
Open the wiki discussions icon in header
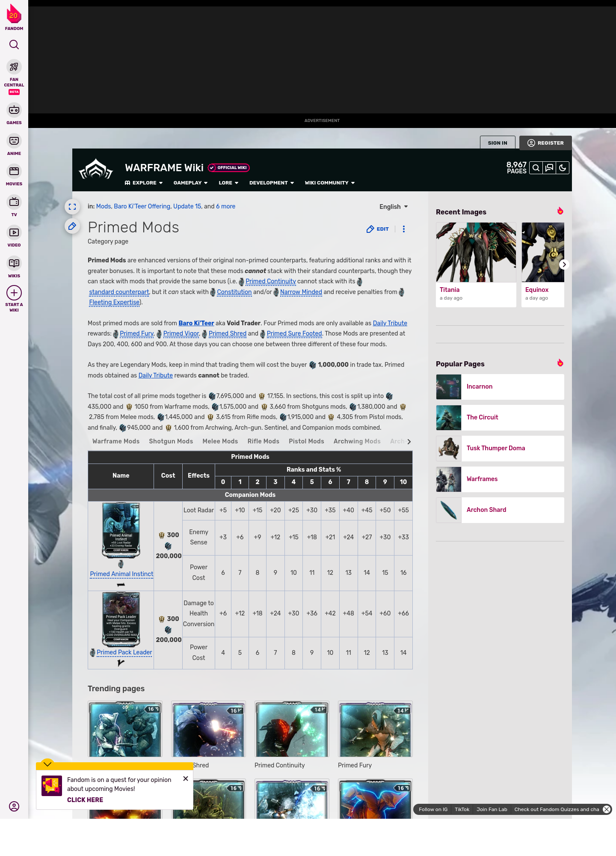pyautogui.click(x=549, y=168)
